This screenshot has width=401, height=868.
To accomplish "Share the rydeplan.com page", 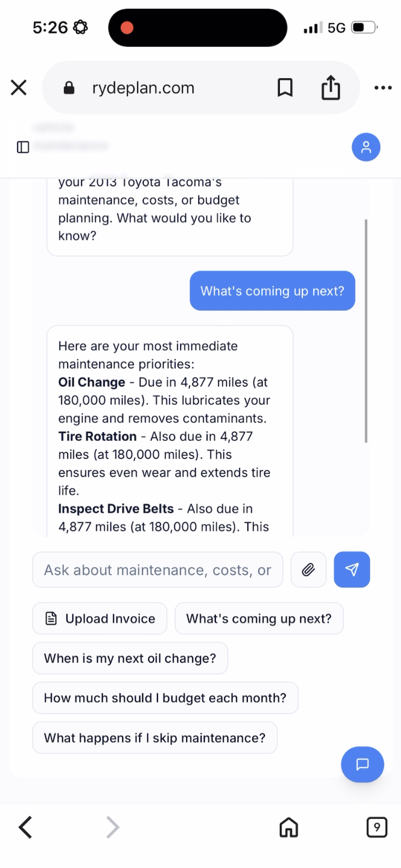I will coord(330,87).
